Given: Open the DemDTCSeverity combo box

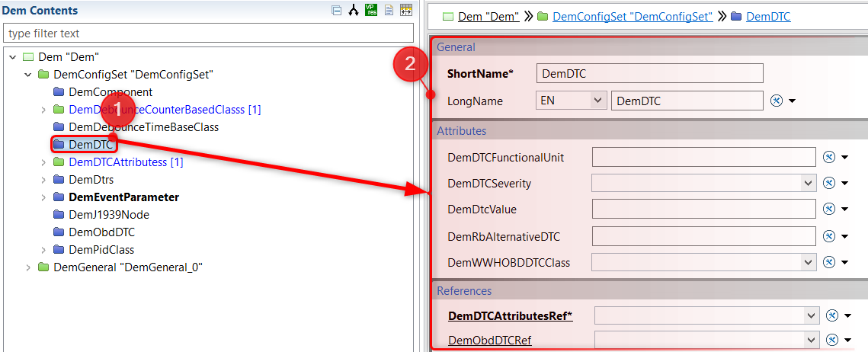Looking at the screenshot, I should click(809, 183).
